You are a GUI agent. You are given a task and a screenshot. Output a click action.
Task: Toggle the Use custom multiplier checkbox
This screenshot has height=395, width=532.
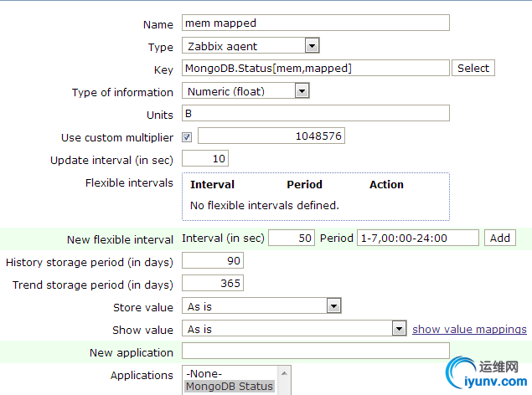187,136
